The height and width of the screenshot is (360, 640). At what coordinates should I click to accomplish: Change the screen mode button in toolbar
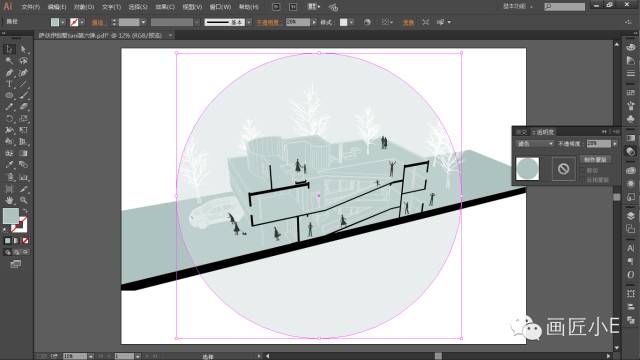click(16, 264)
